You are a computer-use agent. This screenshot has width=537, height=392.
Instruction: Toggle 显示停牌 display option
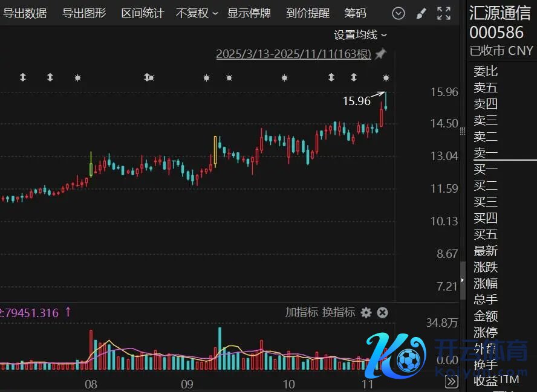pos(249,13)
